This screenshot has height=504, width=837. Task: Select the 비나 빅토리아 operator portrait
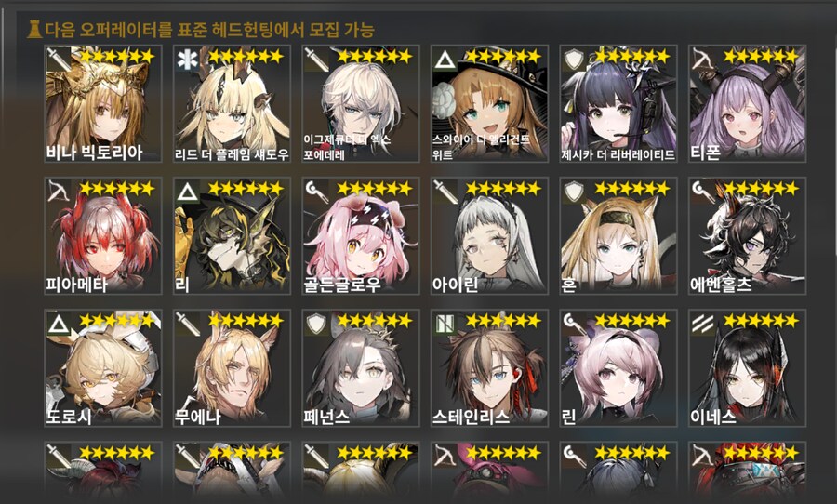[103, 103]
